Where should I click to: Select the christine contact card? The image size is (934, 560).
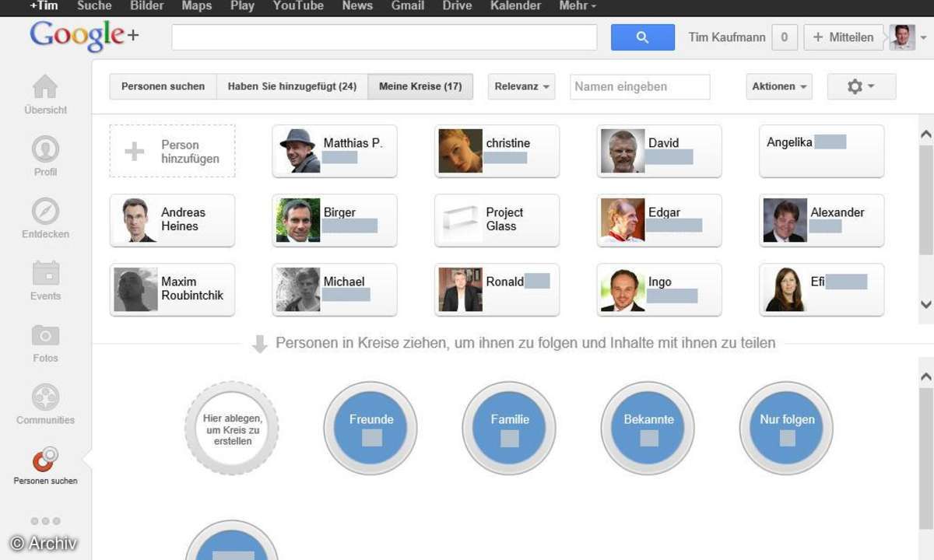point(497,151)
